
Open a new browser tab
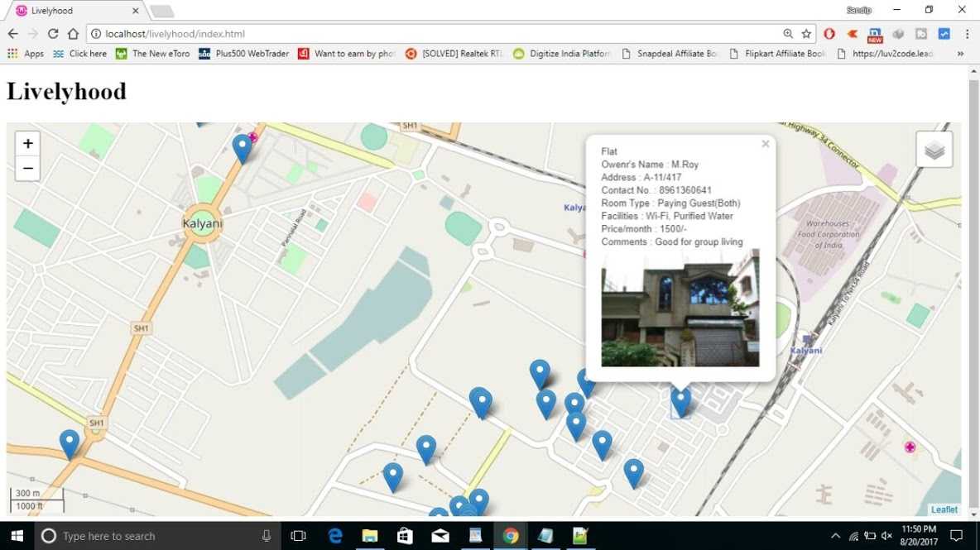pyautogui.click(x=162, y=11)
